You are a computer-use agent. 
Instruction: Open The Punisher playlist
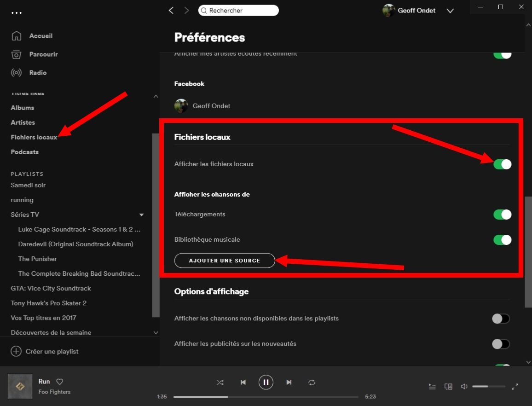click(x=37, y=259)
